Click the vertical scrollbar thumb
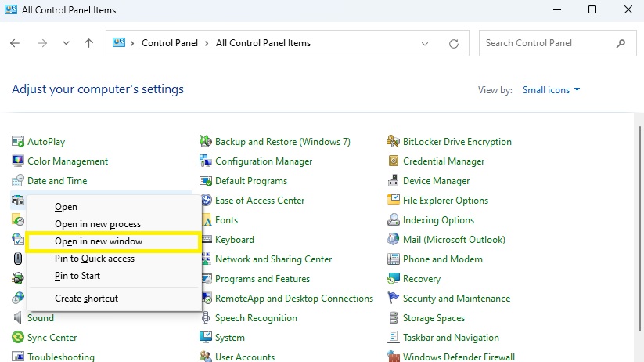Screen dimensions: 644x362 click(x=640, y=228)
